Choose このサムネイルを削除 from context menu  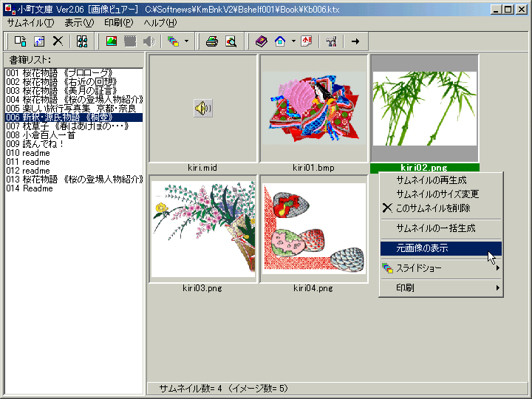(440, 208)
